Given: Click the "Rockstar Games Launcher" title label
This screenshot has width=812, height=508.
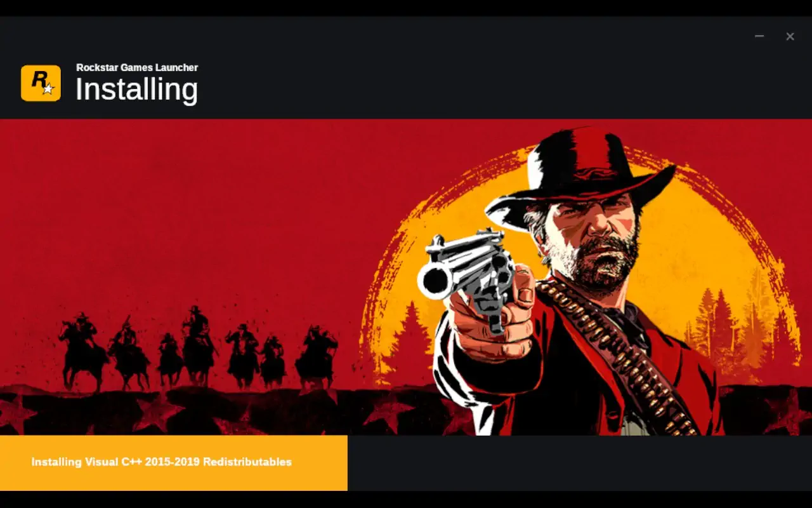Looking at the screenshot, I should [x=137, y=67].
